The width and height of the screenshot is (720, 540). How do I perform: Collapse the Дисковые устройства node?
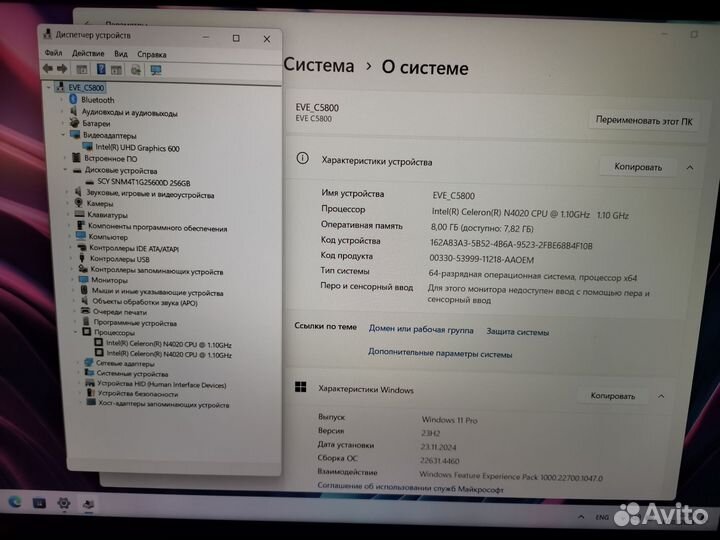point(65,170)
